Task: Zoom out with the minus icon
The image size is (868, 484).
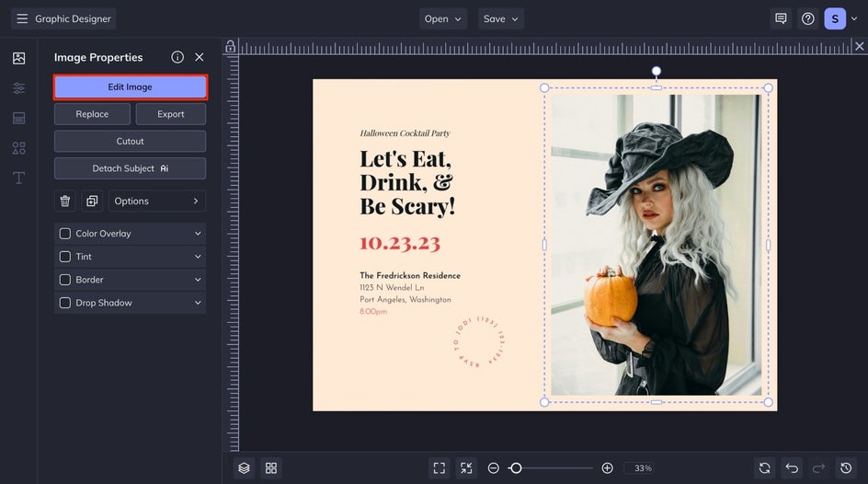Action: (x=493, y=468)
